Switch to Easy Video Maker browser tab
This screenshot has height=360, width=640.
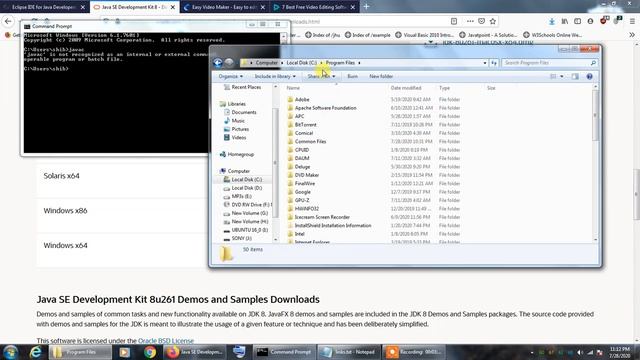[x=224, y=7]
